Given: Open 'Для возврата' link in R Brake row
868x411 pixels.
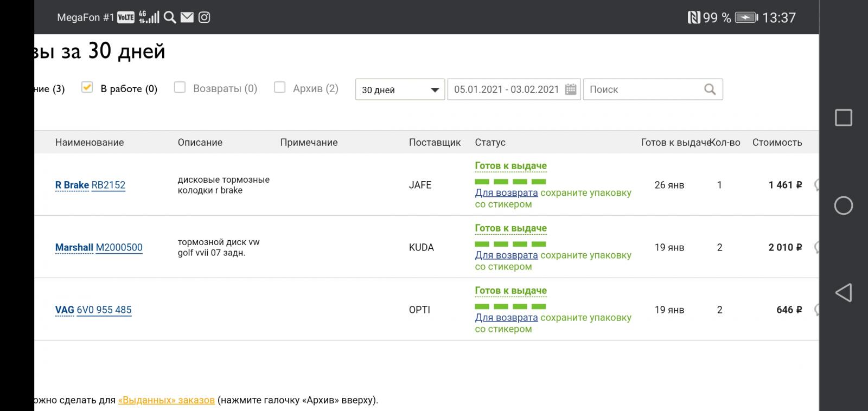Looking at the screenshot, I should [506, 193].
